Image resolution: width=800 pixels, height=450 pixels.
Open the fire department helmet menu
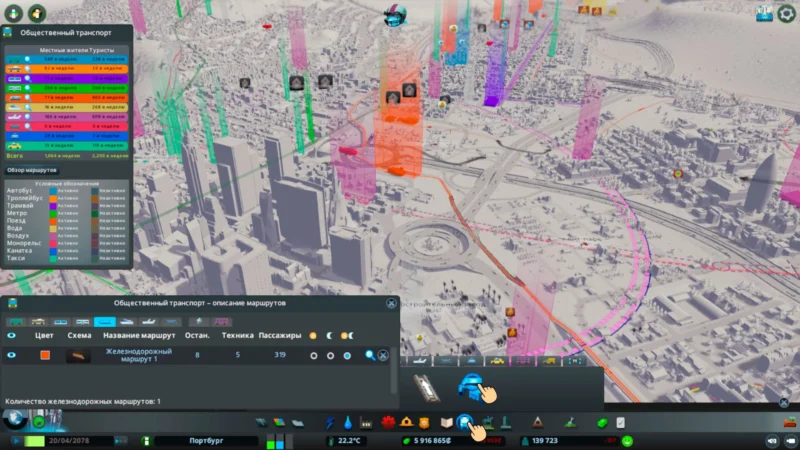[406, 422]
